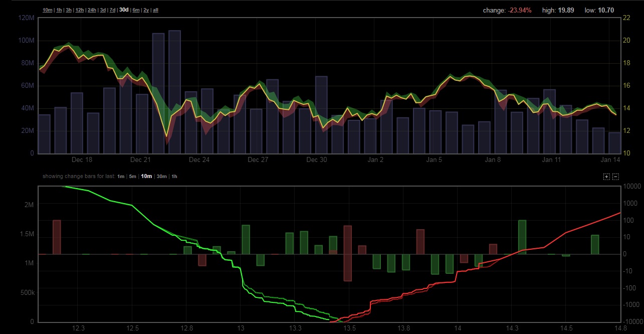Click the tallest volume bar near Dec 22

(174, 92)
